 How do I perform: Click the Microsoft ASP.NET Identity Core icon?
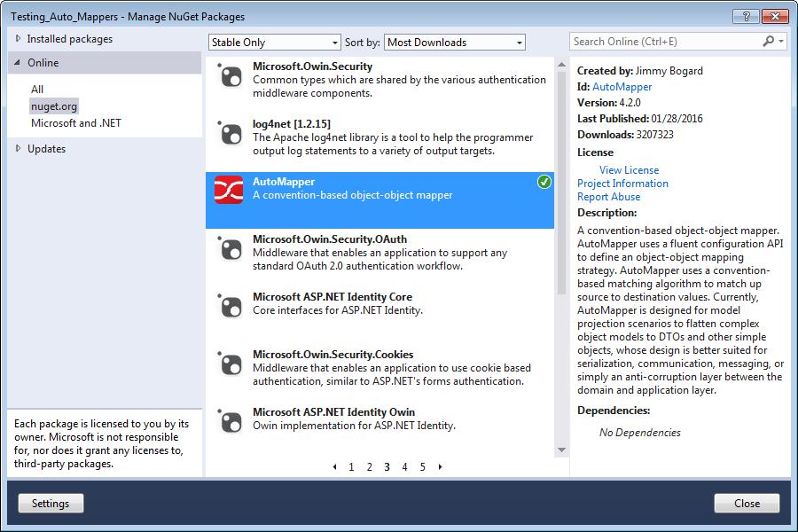tap(230, 307)
